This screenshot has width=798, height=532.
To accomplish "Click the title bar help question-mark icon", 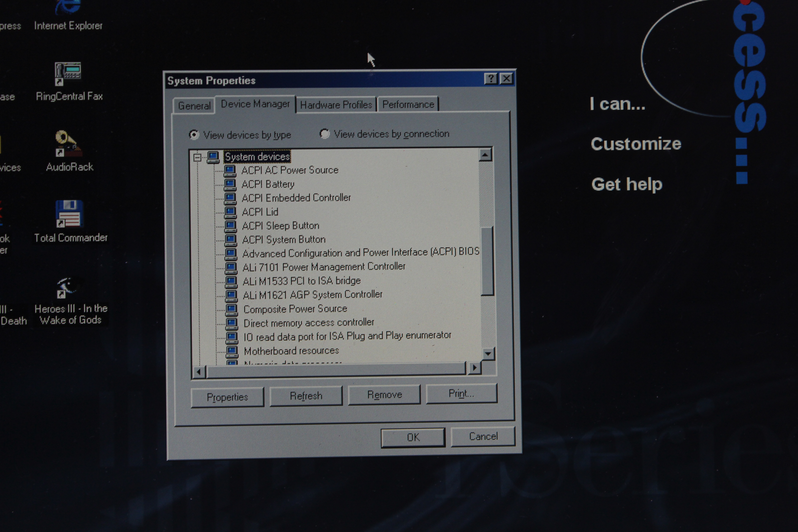I will (x=491, y=79).
